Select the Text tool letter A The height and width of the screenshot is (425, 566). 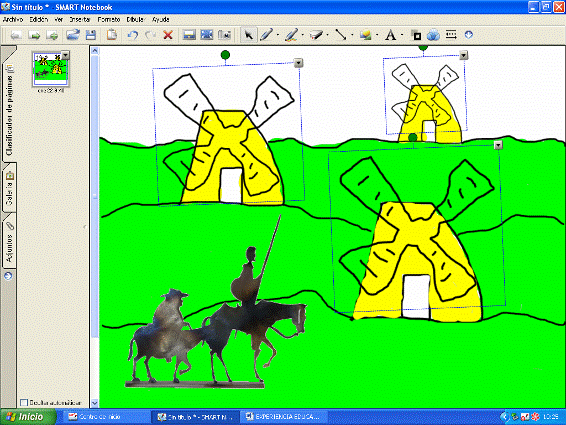pos(390,35)
